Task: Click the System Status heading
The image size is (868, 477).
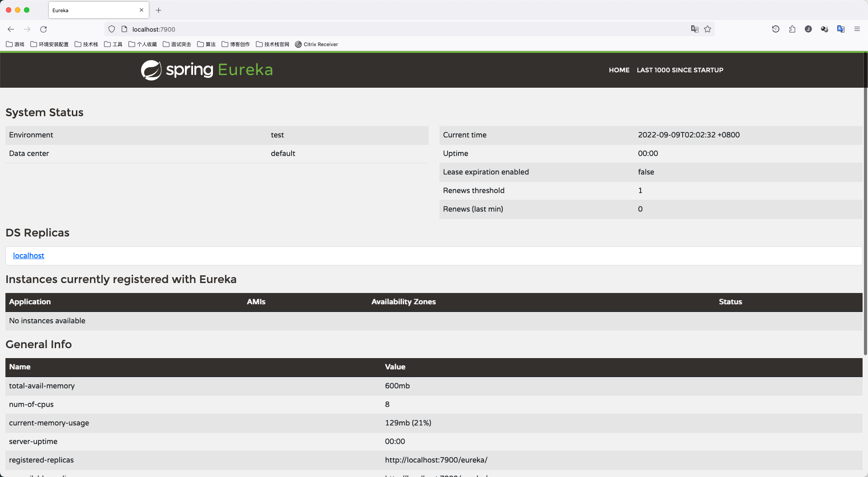Action: pyautogui.click(x=44, y=112)
